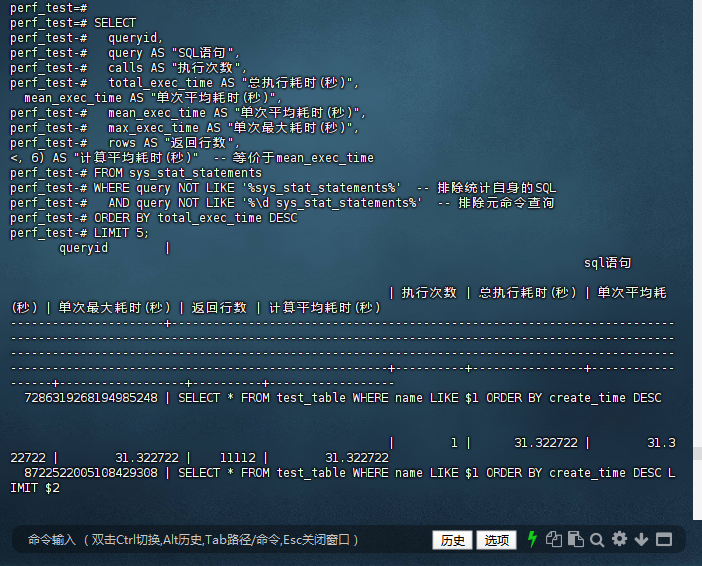Click the 返回行数 value 11112
Screen dimensions: 702x566
click(238, 458)
